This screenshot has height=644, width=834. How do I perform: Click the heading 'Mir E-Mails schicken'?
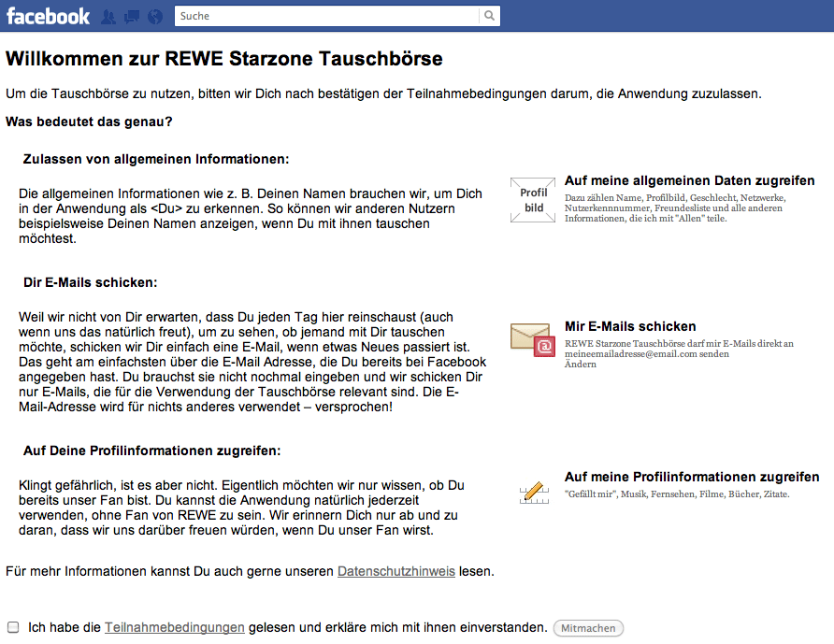630,326
